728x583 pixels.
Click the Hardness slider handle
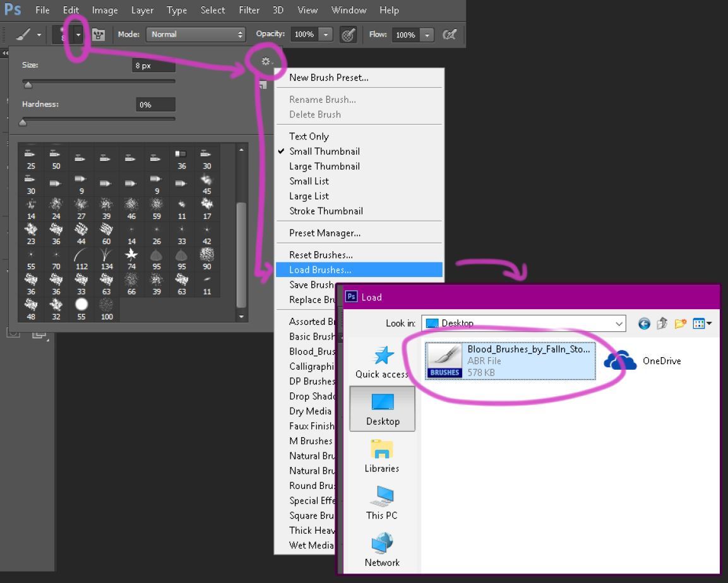23,122
